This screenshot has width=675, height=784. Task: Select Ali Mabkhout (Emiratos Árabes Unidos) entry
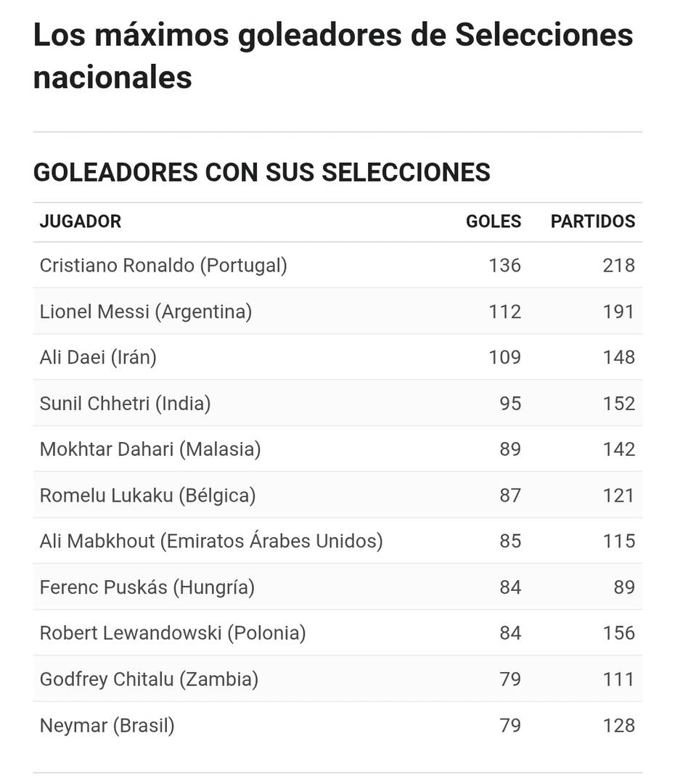click(211, 541)
